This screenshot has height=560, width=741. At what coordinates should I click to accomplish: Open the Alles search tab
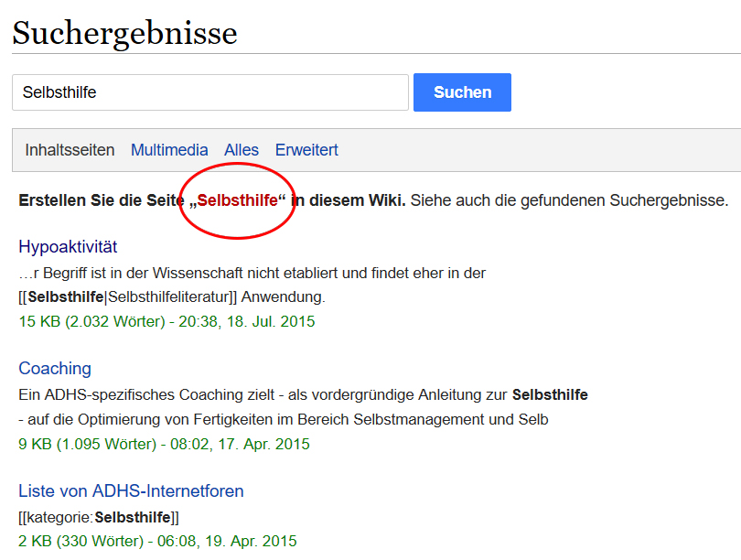point(242,150)
